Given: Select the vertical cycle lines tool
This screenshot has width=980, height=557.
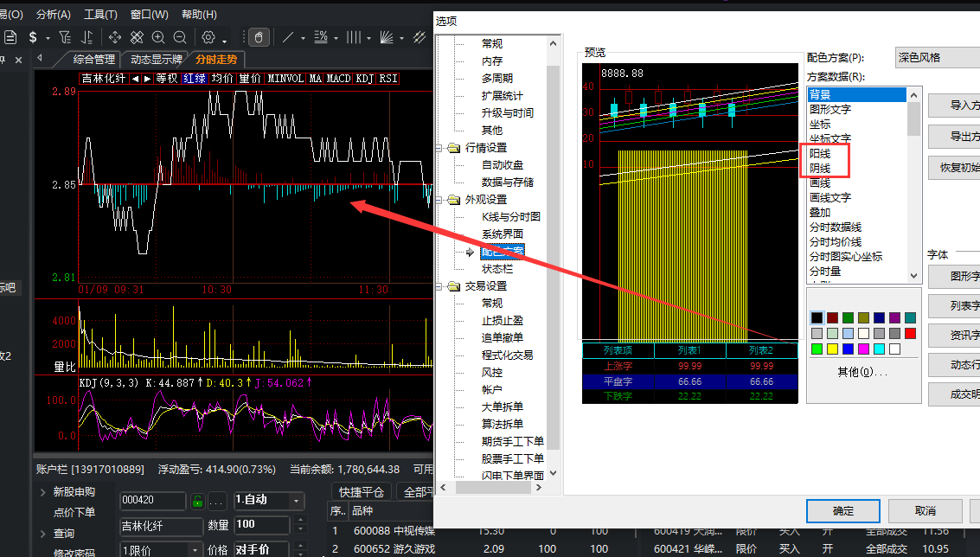Looking at the screenshot, I should tap(354, 37).
